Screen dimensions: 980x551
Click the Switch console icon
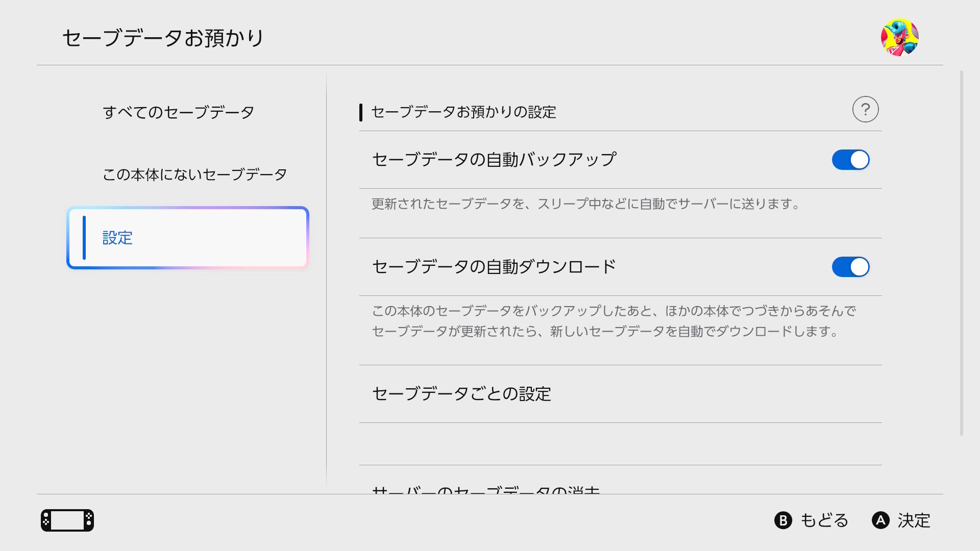tap(67, 520)
